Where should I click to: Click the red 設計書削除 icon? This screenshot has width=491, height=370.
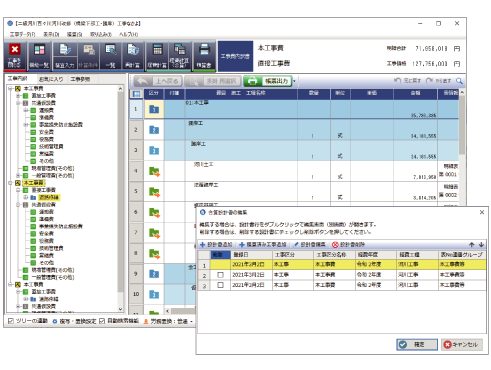tap(335, 245)
